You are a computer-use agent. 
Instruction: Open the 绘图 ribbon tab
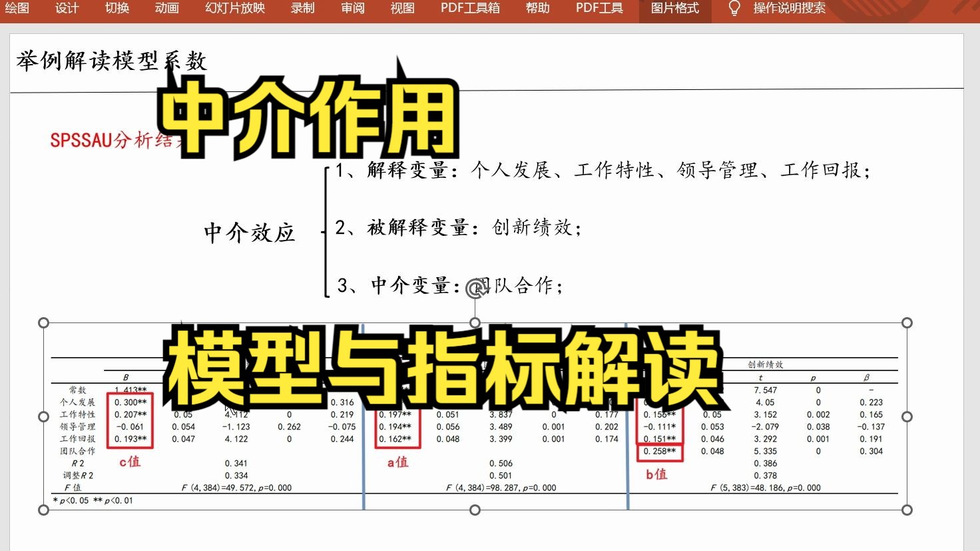tap(17, 8)
